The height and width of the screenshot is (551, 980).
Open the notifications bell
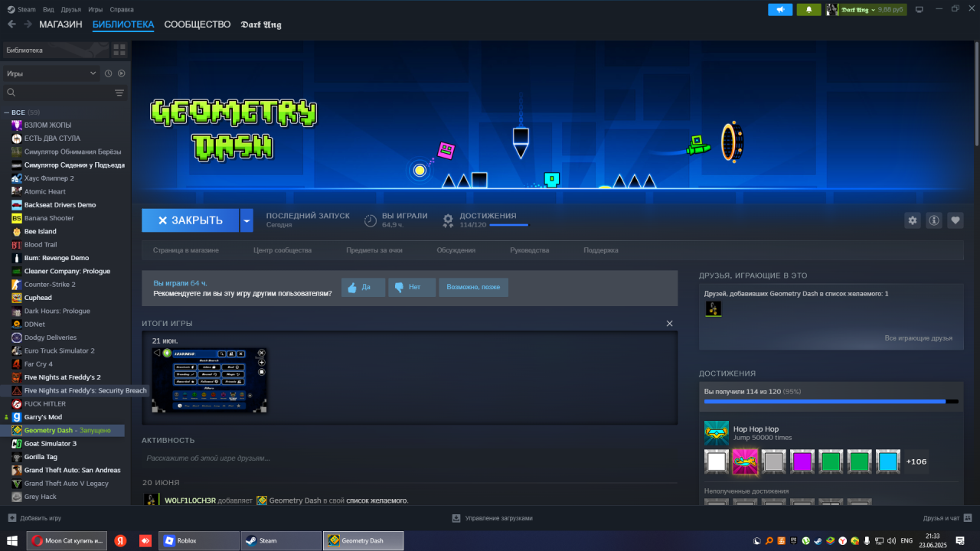click(x=808, y=9)
